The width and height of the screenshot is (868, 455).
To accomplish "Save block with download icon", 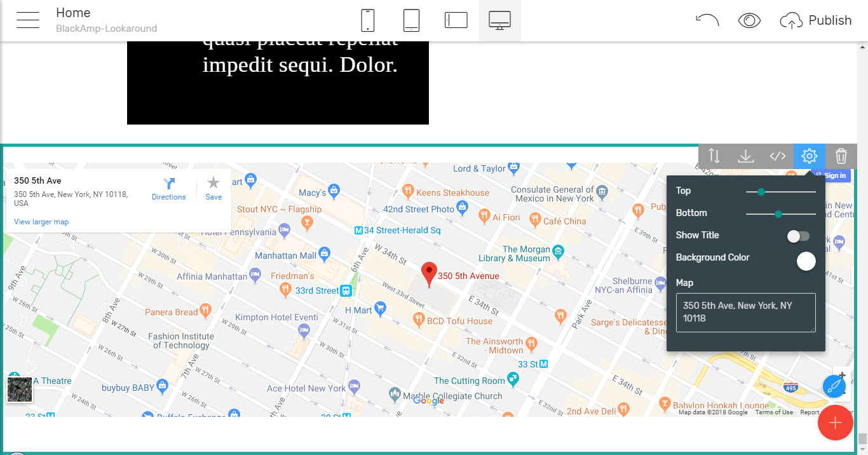I will (x=746, y=156).
